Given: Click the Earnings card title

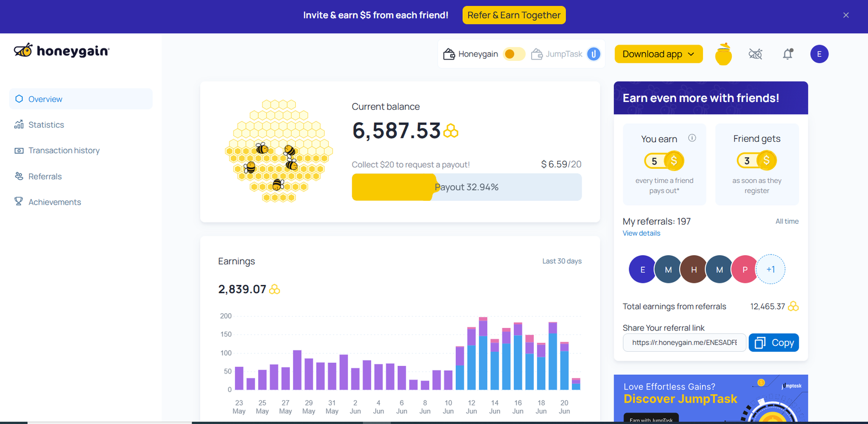Looking at the screenshot, I should click(237, 261).
